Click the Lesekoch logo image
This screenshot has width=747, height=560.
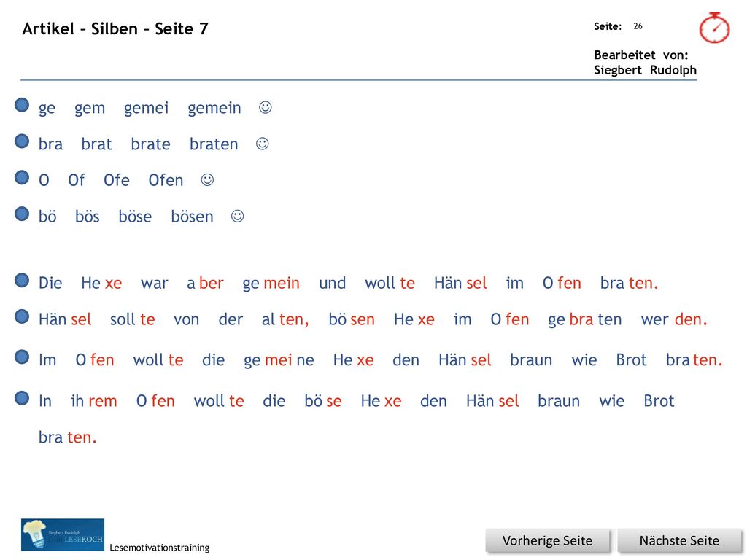coord(63,534)
